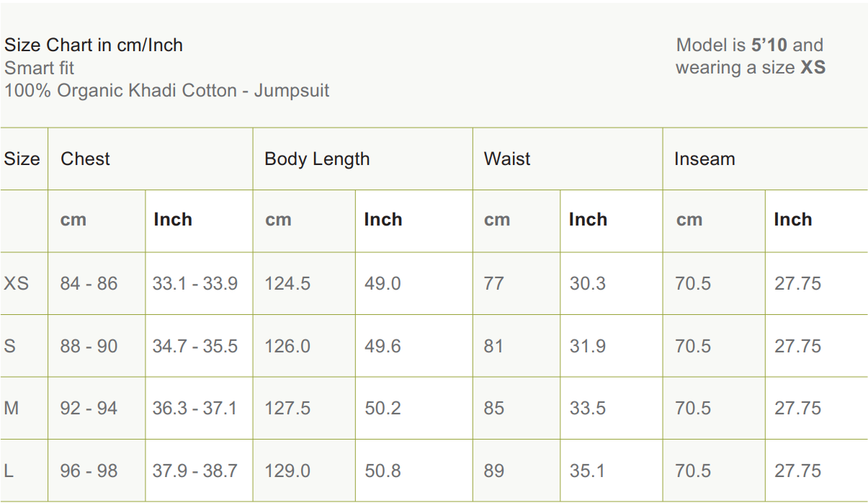Select the body length inch value 50.8
Viewport: 868px width, 503px height.
[x=382, y=471]
